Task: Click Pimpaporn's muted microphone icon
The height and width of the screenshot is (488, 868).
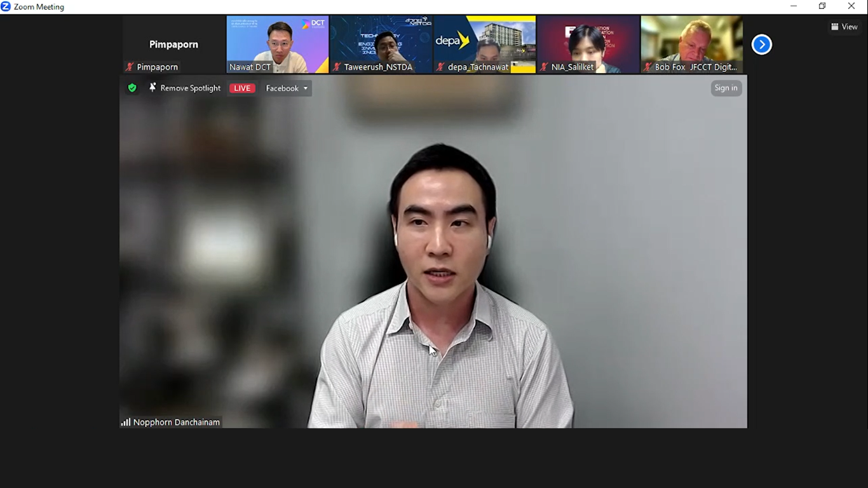Action: (x=130, y=67)
